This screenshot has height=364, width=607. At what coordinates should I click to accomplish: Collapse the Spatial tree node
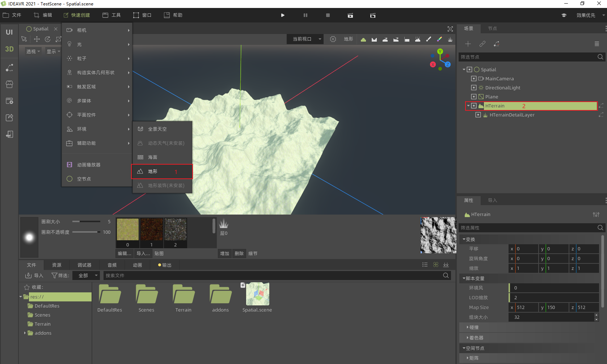(x=464, y=69)
